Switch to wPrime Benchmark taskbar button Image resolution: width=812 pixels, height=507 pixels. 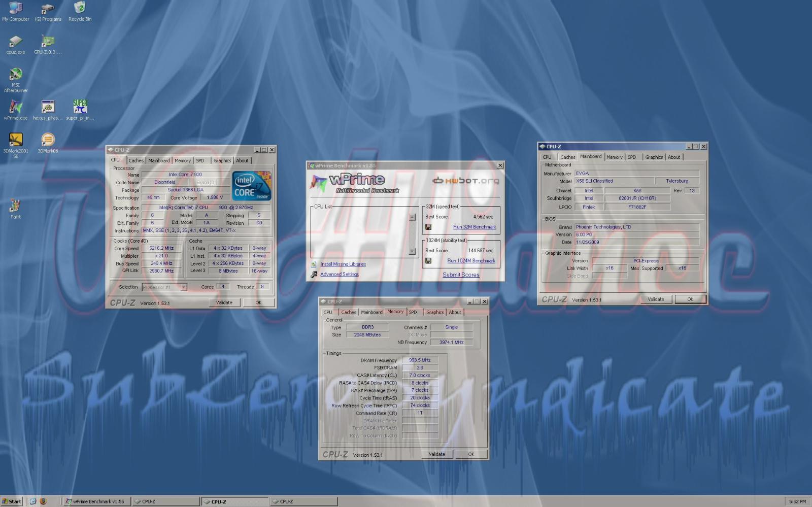coord(96,501)
